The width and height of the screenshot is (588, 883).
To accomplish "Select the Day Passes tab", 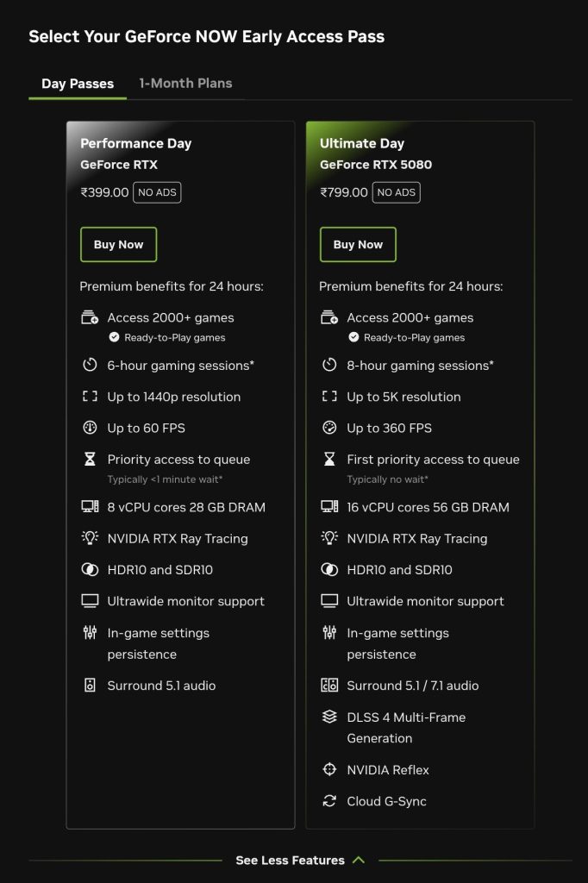I will 78,84.
